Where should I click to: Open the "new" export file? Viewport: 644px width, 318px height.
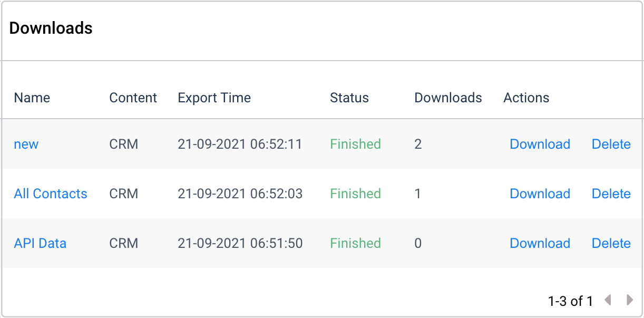[26, 144]
